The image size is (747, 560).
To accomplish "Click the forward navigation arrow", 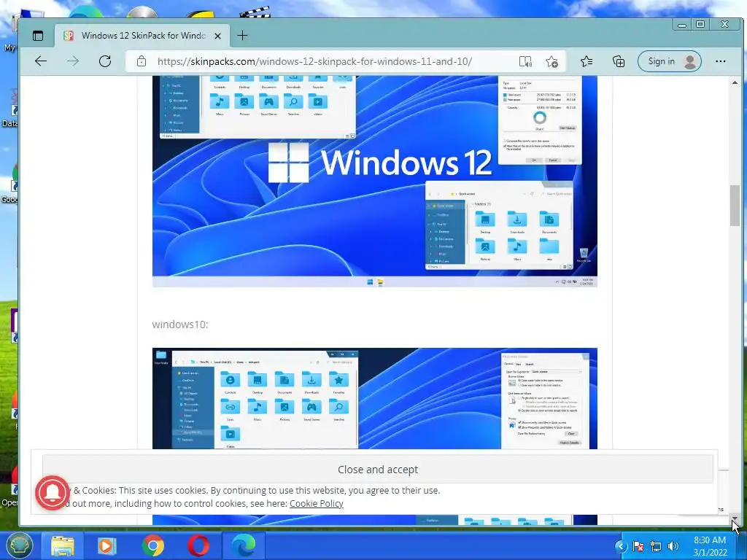I will pyautogui.click(x=73, y=61).
